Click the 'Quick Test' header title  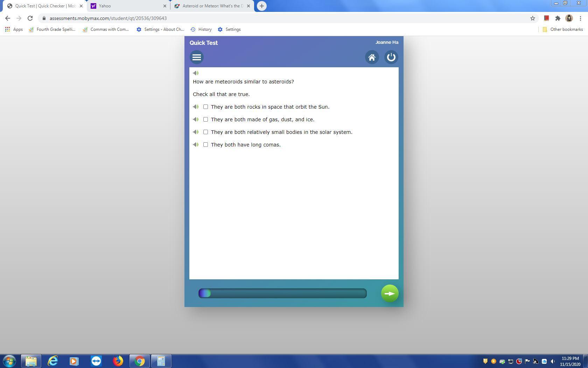pos(204,43)
